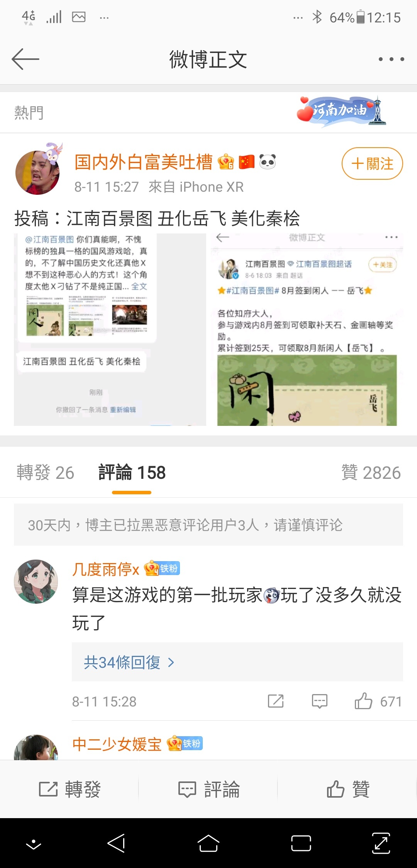Tap the 河南加油 banner sticker
The image size is (417, 868).
[341, 111]
